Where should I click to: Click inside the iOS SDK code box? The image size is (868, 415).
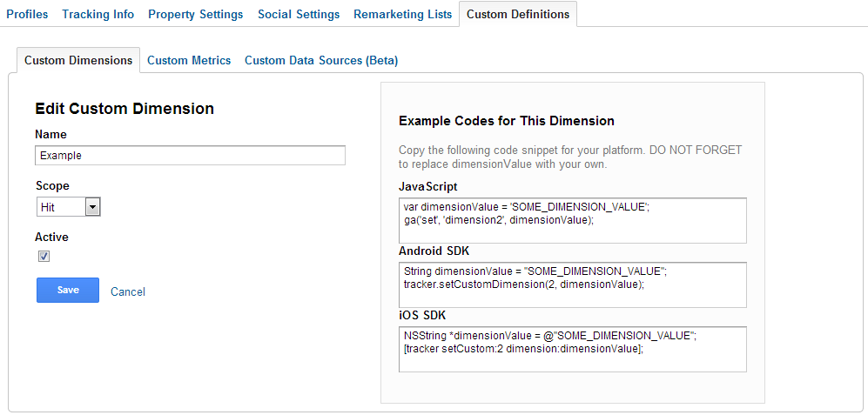572,349
